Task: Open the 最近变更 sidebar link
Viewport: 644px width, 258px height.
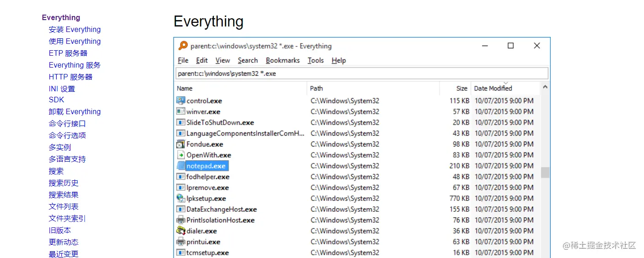Action: click(64, 254)
